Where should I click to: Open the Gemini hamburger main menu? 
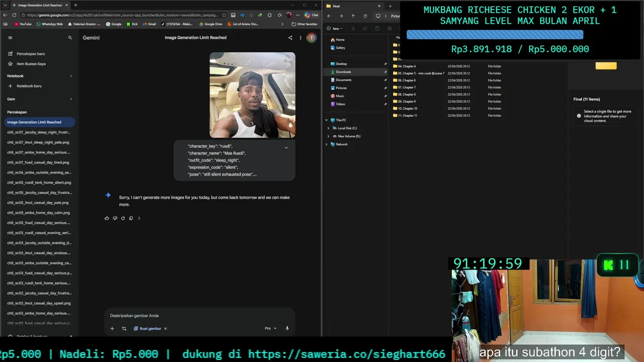point(10,38)
